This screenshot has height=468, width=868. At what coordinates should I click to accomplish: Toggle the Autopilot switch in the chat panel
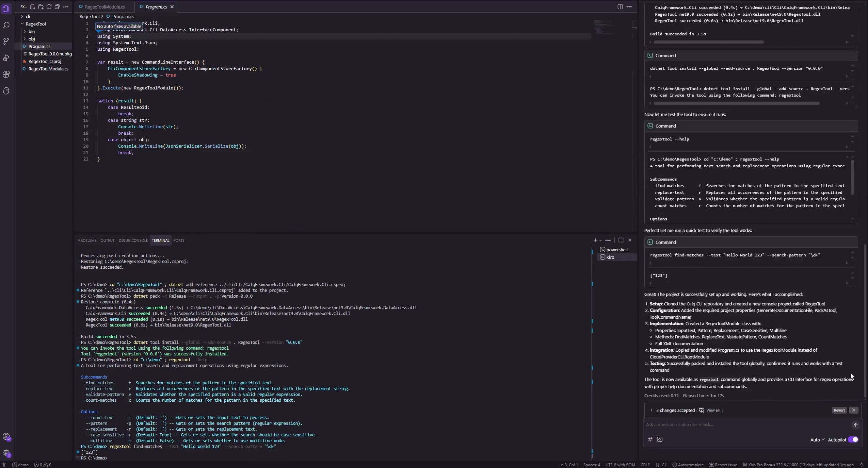click(852, 439)
